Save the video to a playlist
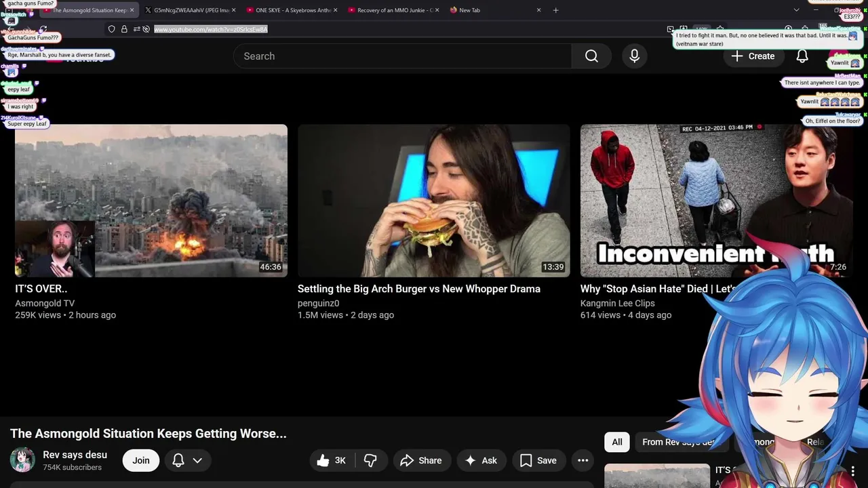The width and height of the screenshot is (868, 488). [x=538, y=460]
